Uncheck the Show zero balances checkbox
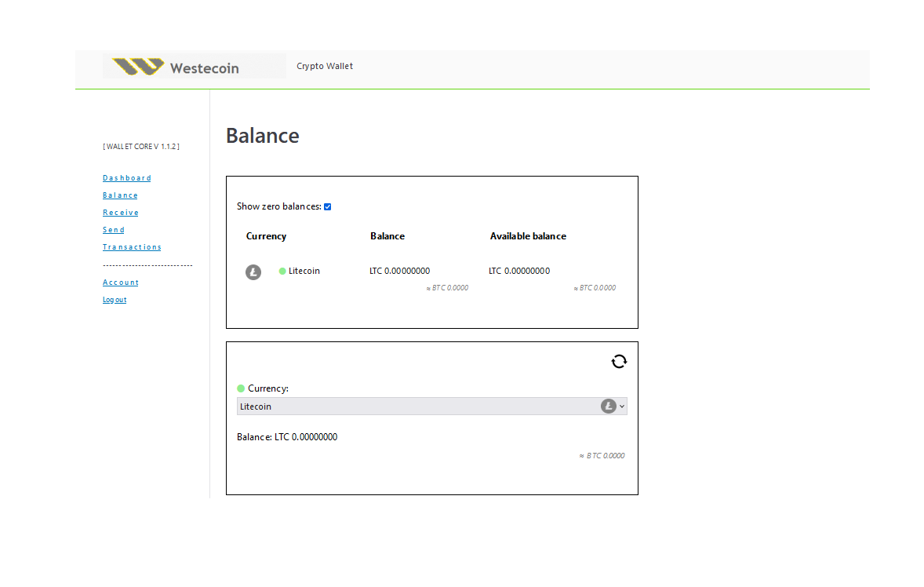Screen dimensions: 924x587 click(328, 207)
